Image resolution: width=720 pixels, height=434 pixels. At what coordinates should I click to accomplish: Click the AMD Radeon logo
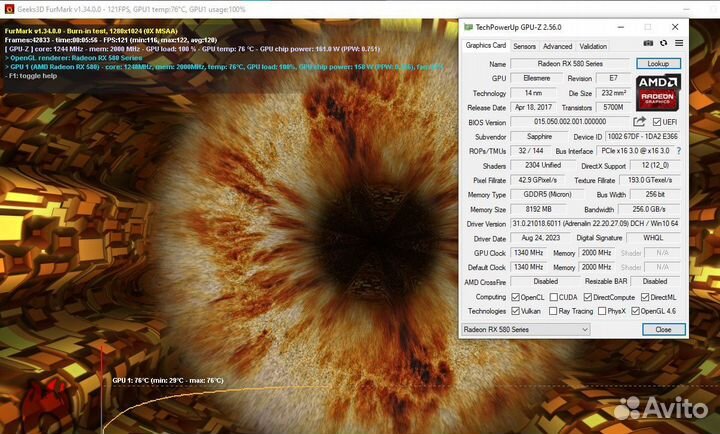click(658, 93)
